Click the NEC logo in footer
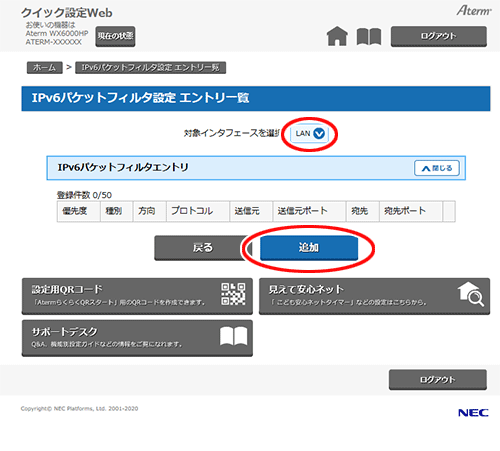 point(473,413)
